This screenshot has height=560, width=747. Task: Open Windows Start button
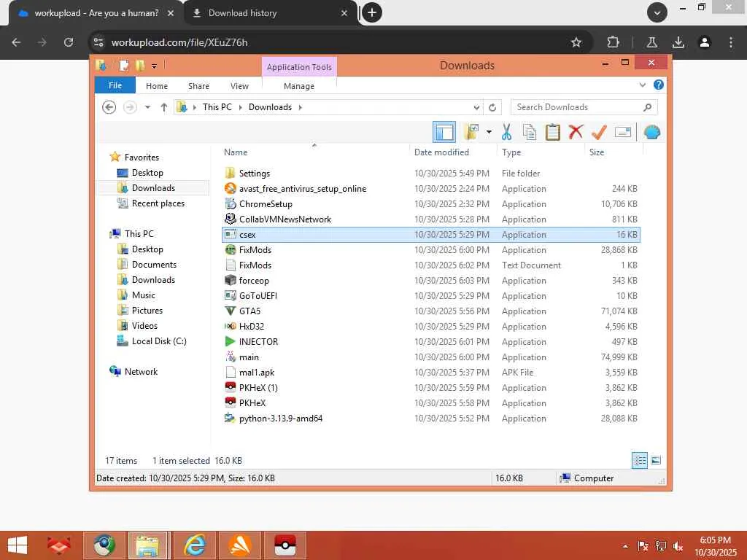point(18,545)
